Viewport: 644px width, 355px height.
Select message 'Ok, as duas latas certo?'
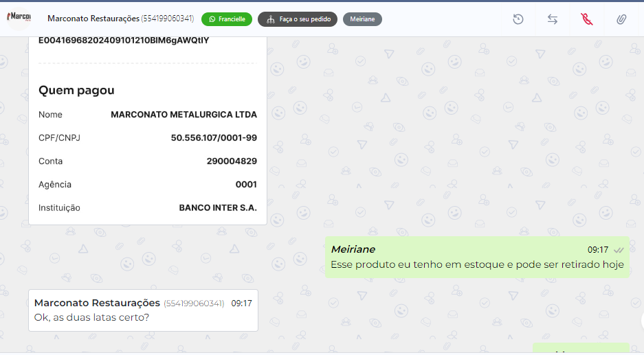click(x=91, y=317)
